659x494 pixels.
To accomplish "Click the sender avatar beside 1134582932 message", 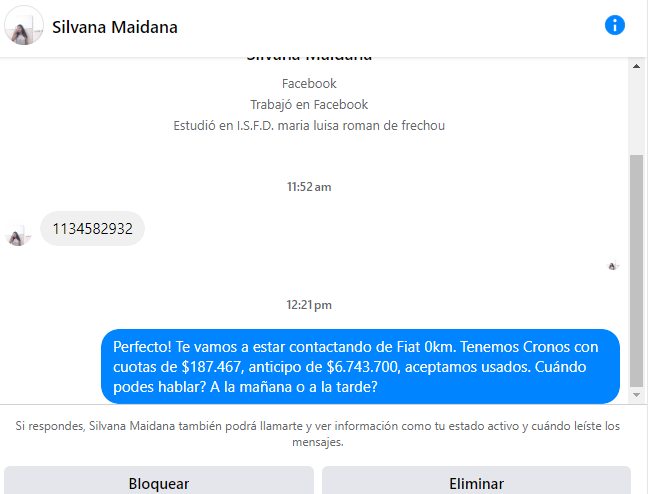I will [x=17, y=235].
